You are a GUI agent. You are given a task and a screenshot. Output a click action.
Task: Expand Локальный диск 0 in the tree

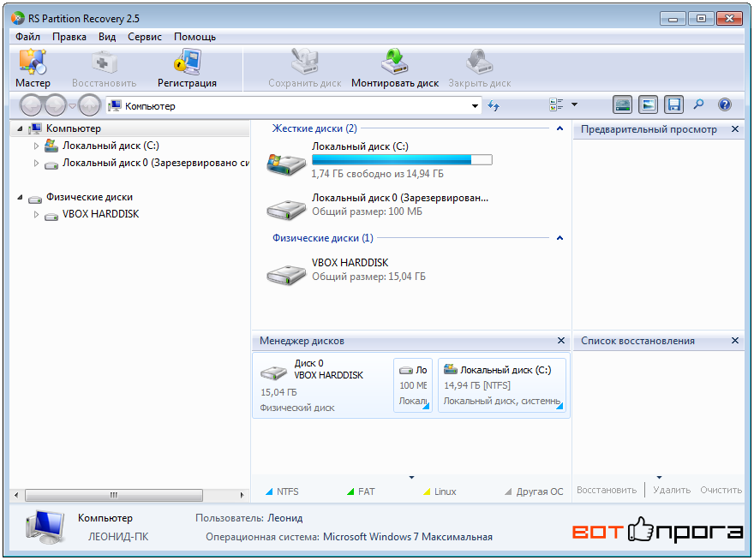coord(36,164)
